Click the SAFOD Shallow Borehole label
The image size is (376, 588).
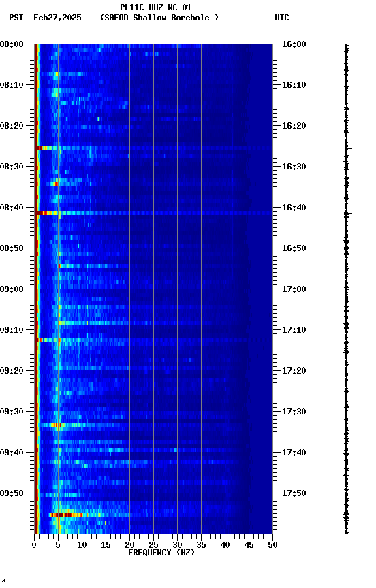pos(159,18)
